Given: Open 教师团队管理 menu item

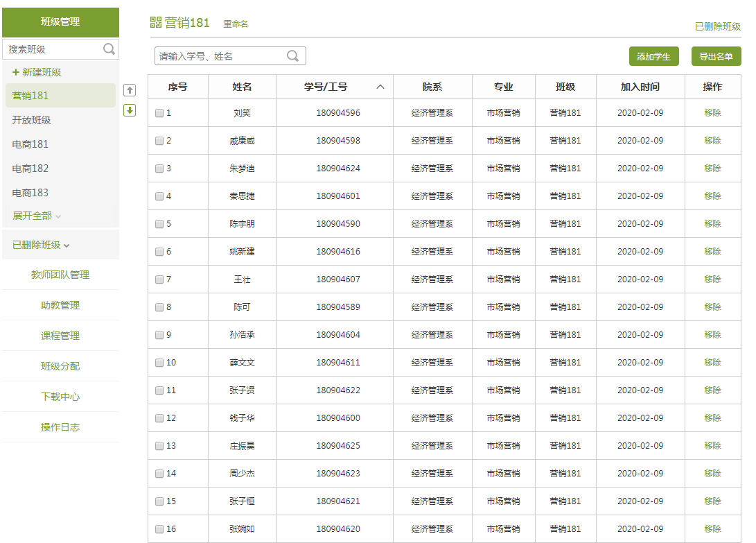Looking at the screenshot, I should 60,275.
